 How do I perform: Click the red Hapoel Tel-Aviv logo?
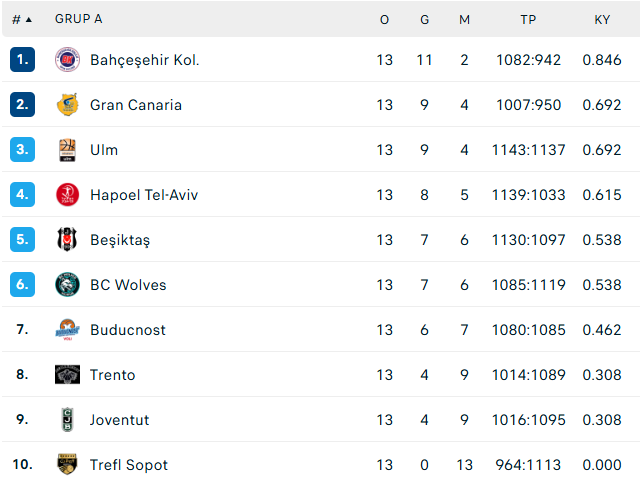[67, 195]
